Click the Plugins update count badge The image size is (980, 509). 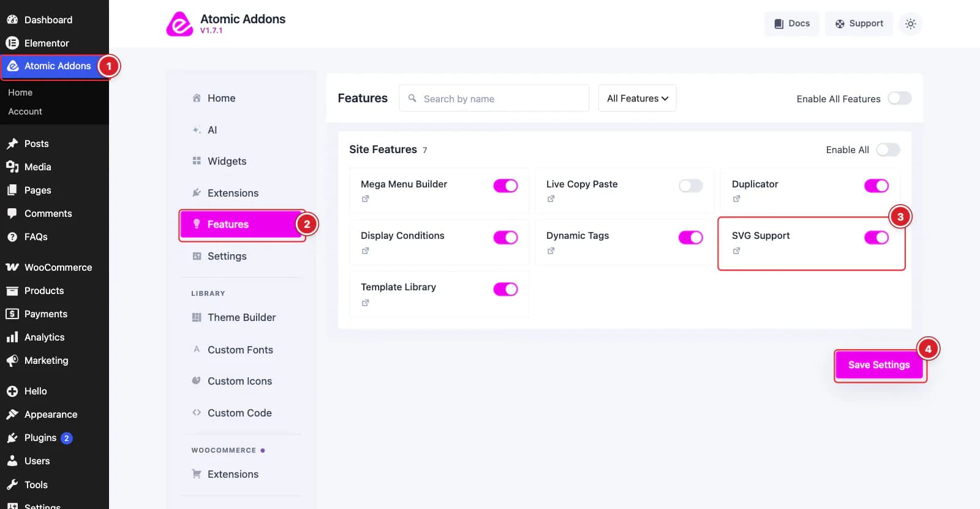click(67, 438)
